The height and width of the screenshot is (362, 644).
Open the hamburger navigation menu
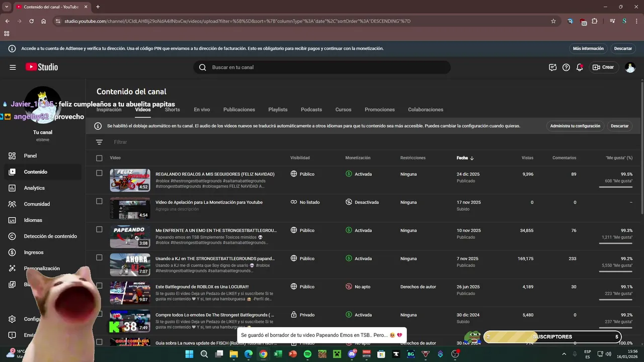[13, 67]
